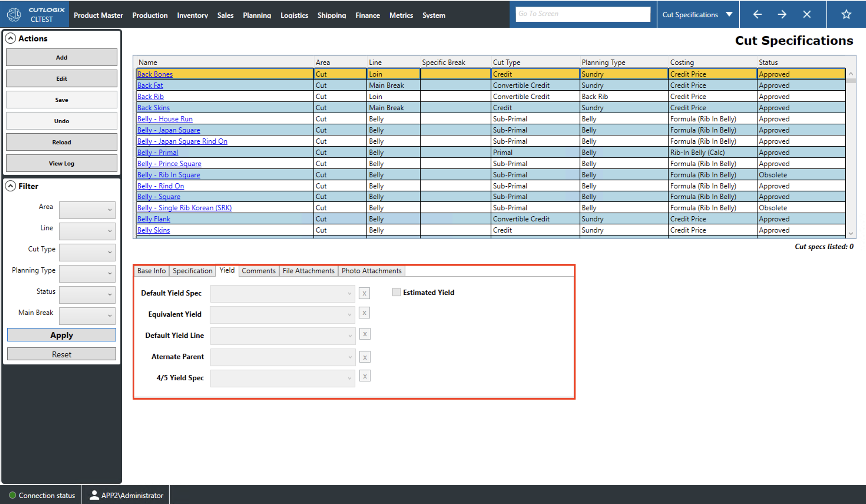Enable the Estimated Yield checkbox

396,292
